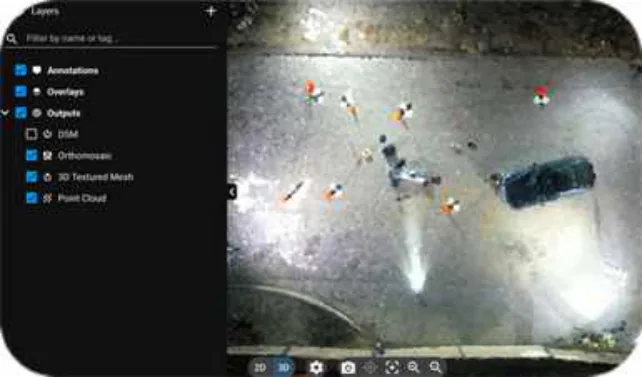Toggle the Annotations layer checkbox
Viewport: 642px width, 377px height.
coord(20,70)
